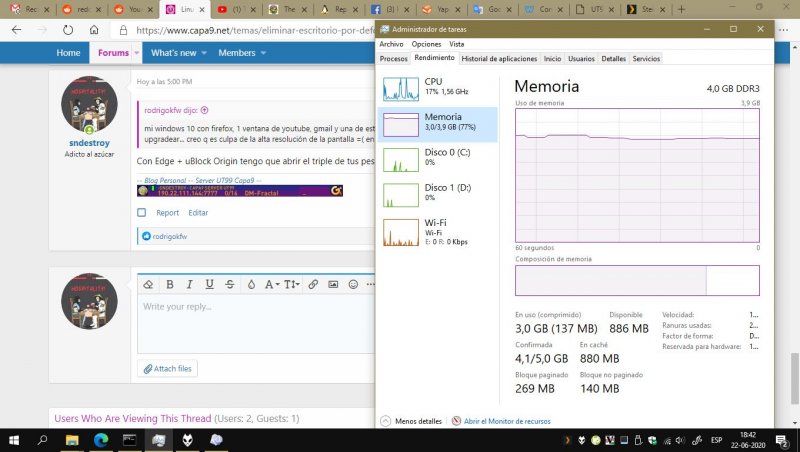Open the Opciones menu in Task Manager

pyautogui.click(x=426, y=44)
